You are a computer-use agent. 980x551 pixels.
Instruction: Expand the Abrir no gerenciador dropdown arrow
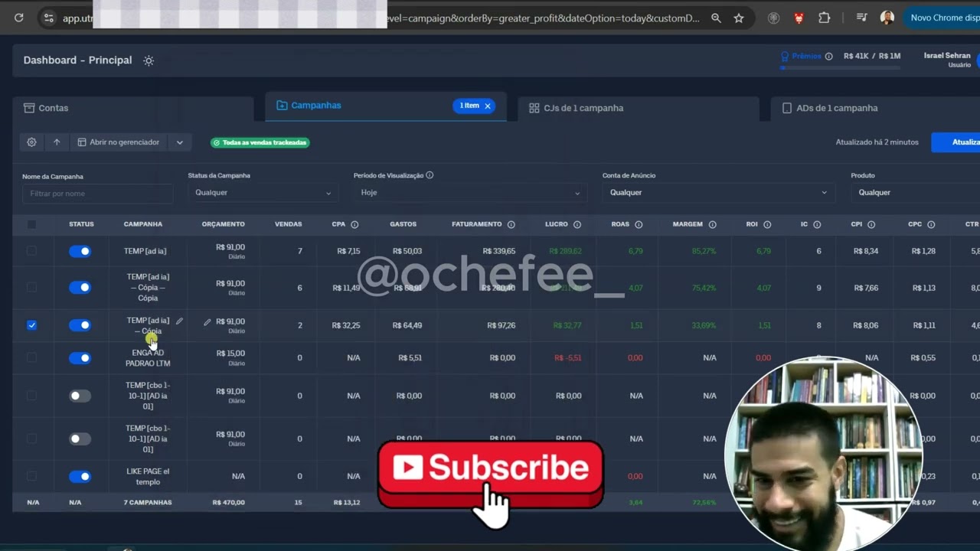coord(179,142)
